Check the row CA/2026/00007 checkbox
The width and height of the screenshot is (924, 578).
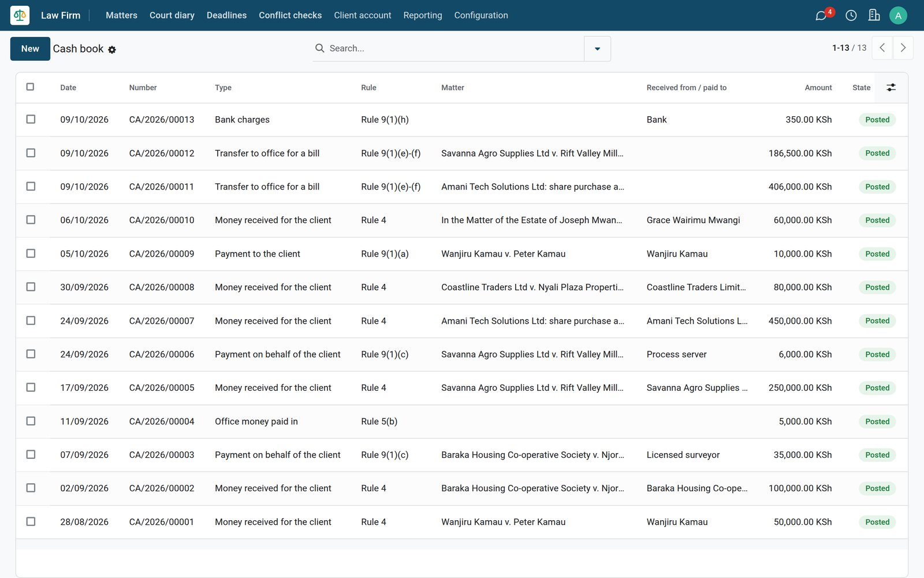[31, 320]
